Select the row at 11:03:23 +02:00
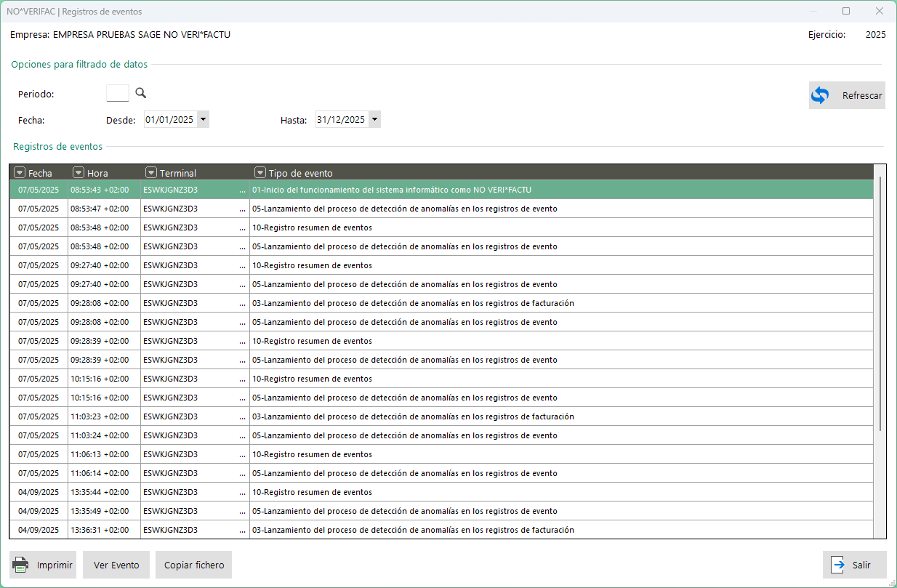Screen dimensions: 897x588 [441, 416]
